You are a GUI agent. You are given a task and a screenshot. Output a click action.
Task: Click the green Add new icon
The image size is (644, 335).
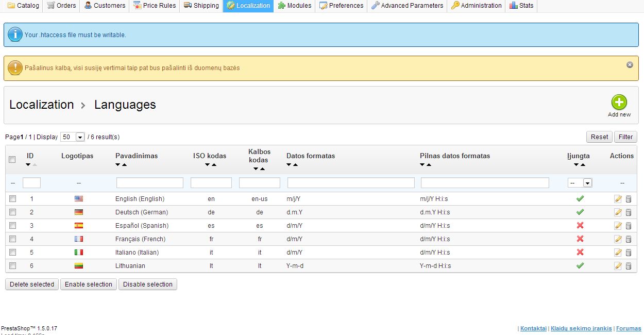point(619,102)
